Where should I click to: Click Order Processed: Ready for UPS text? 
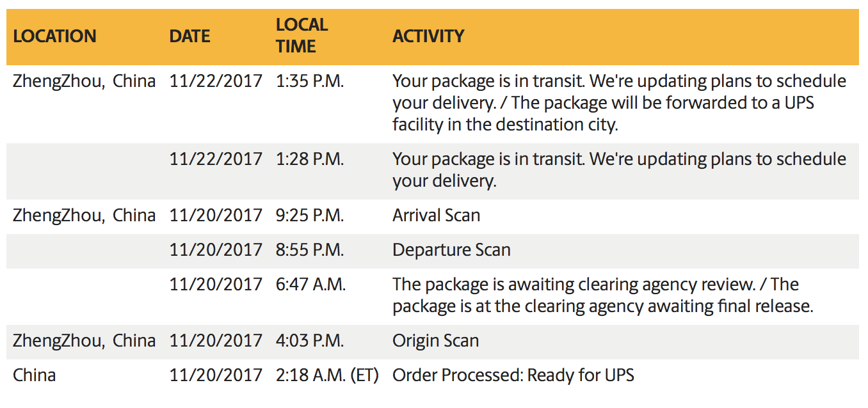tap(513, 375)
